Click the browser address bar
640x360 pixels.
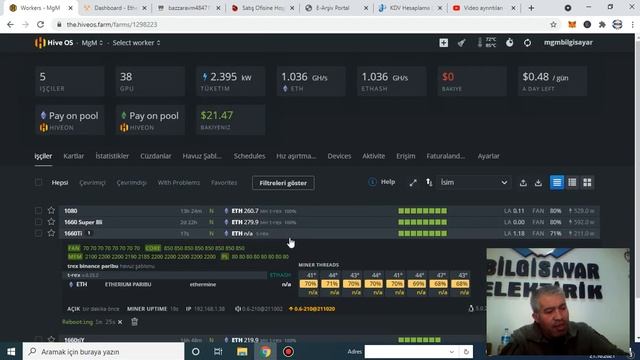[302, 24]
